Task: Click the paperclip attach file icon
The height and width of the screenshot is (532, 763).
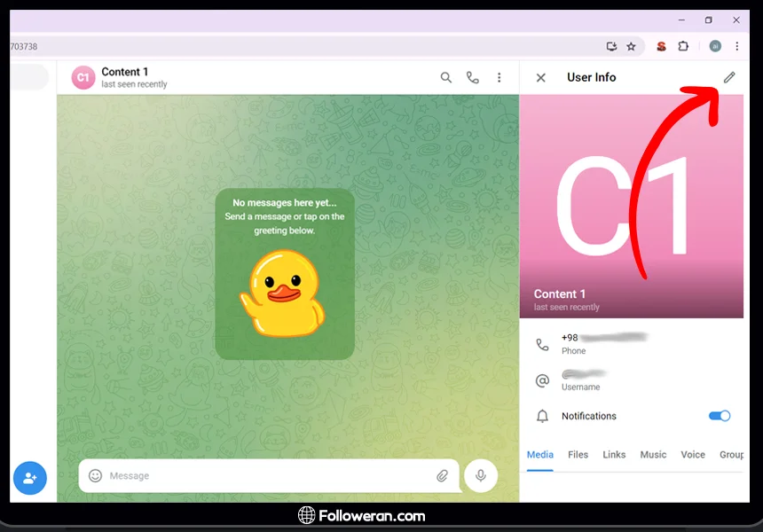Action: point(442,476)
